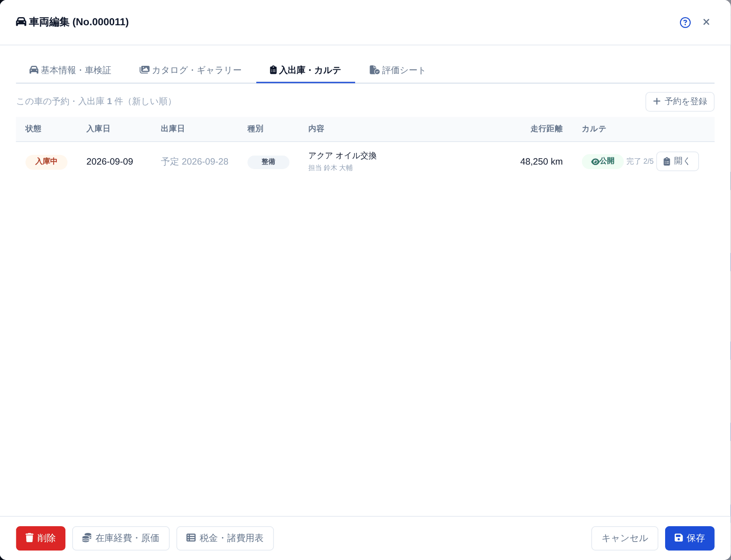Click the カルテ column header

[x=594, y=129]
